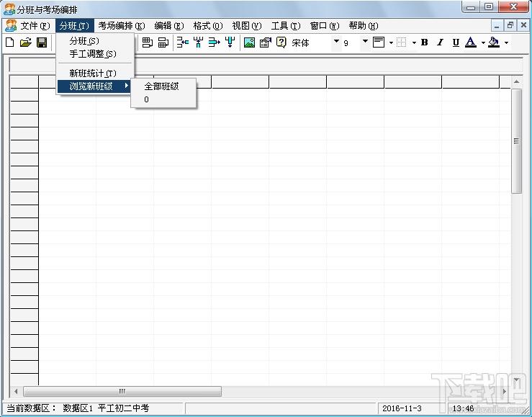The height and width of the screenshot is (417, 532).
Task: Open the alignment options dropdown arrow
Action: click(x=391, y=42)
